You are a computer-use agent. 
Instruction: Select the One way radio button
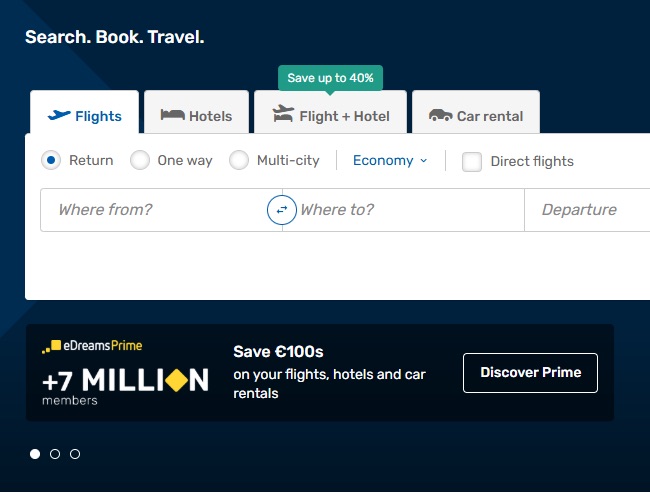pos(140,160)
